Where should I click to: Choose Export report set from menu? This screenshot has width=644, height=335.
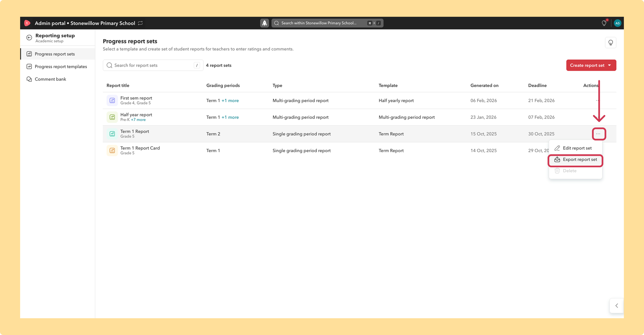coord(575,160)
